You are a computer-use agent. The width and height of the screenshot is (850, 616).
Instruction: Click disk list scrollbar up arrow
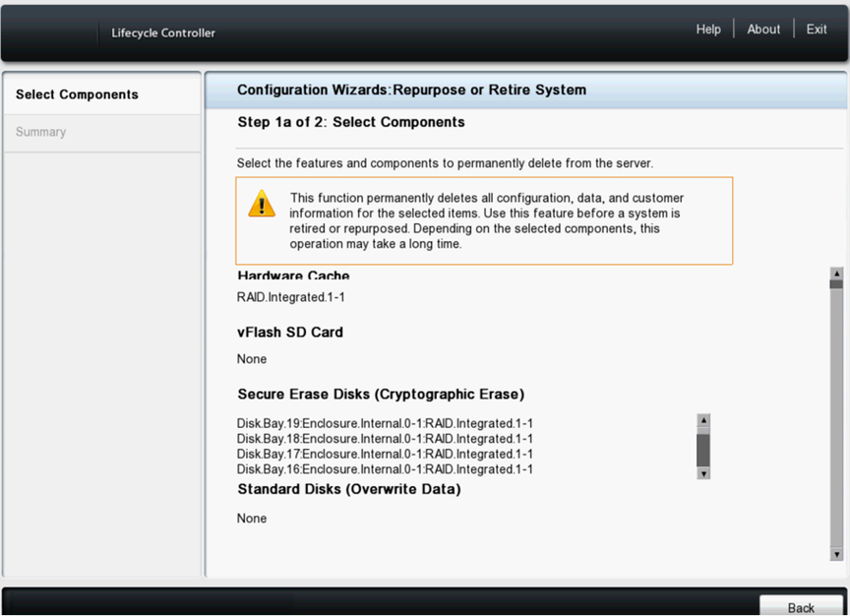click(x=703, y=420)
